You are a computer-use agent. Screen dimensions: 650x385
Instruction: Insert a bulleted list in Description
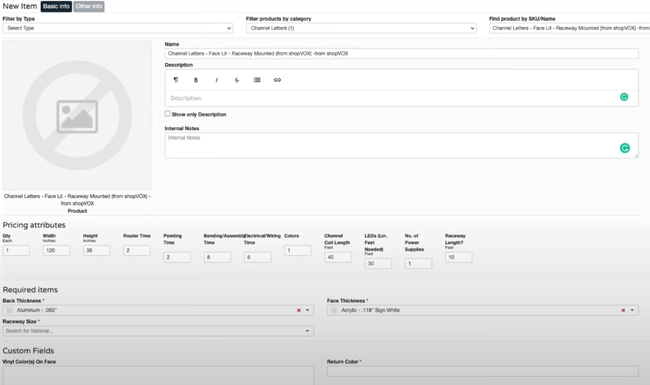click(257, 80)
